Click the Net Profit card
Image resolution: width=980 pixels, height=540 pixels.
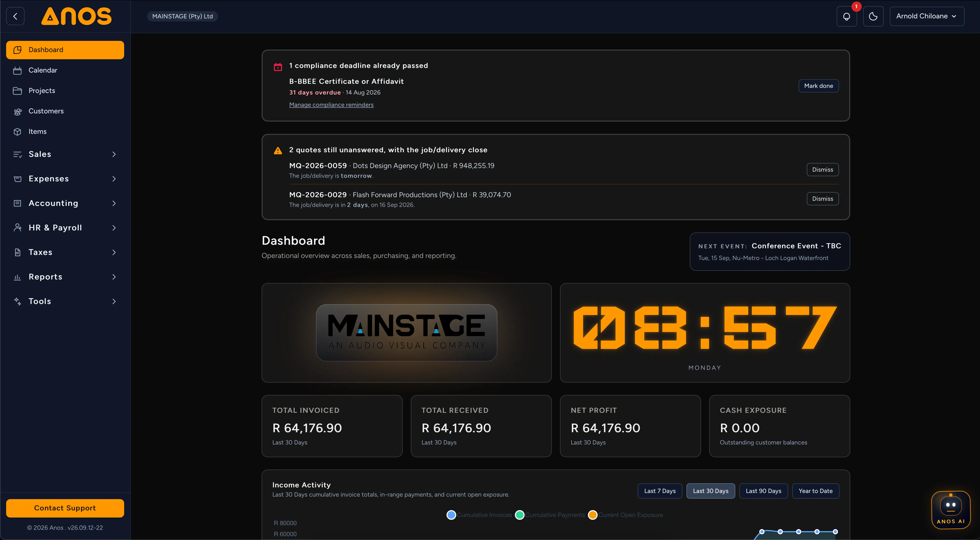[x=630, y=426]
